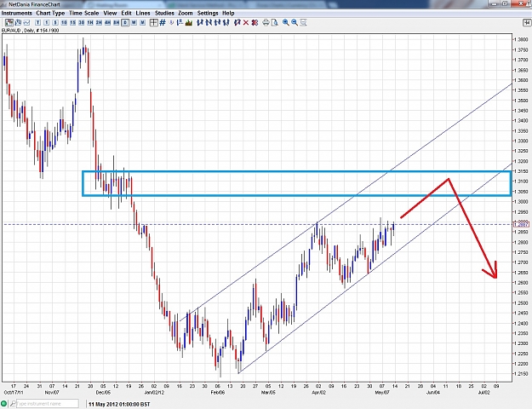Select the bar chart type icon
Screen dimensions: 532x409
click(x=18, y=22)
